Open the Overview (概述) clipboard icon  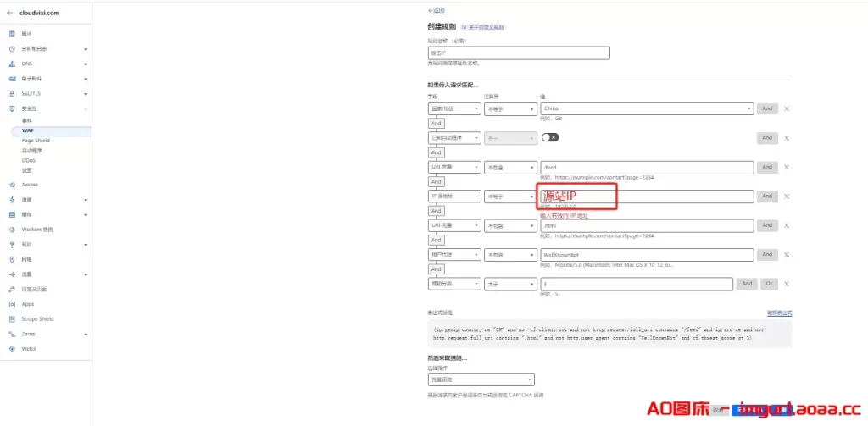12,35
